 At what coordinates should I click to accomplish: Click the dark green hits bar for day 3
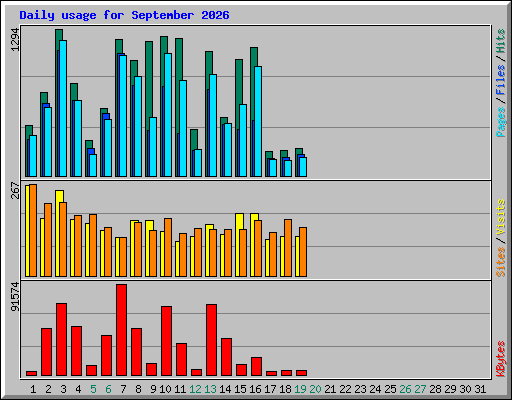point(59,35)
